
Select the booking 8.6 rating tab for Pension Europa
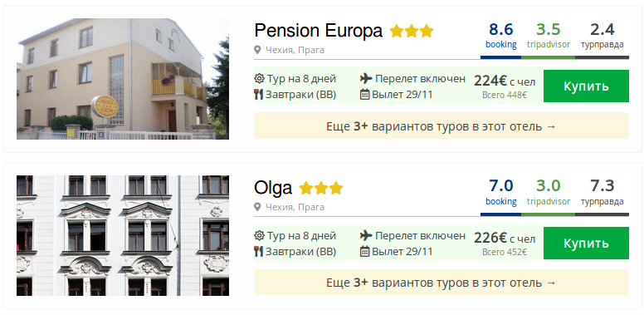click(x=501, y=37)
